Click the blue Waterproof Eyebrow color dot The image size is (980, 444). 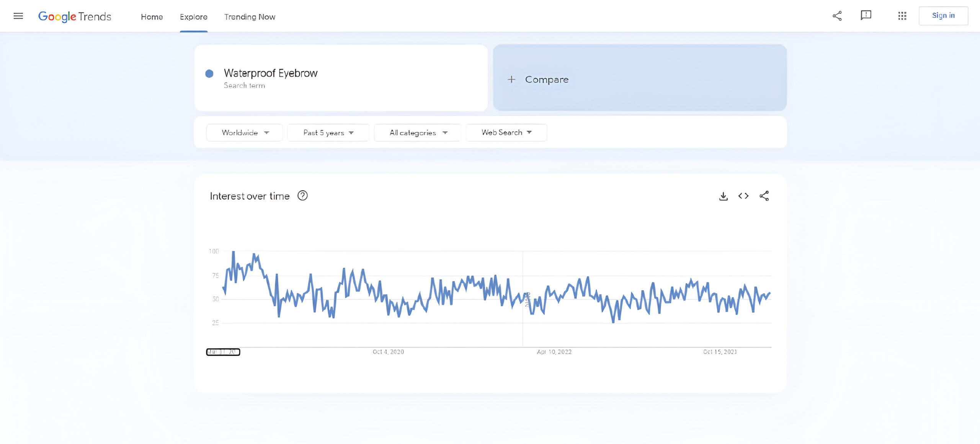209,73
